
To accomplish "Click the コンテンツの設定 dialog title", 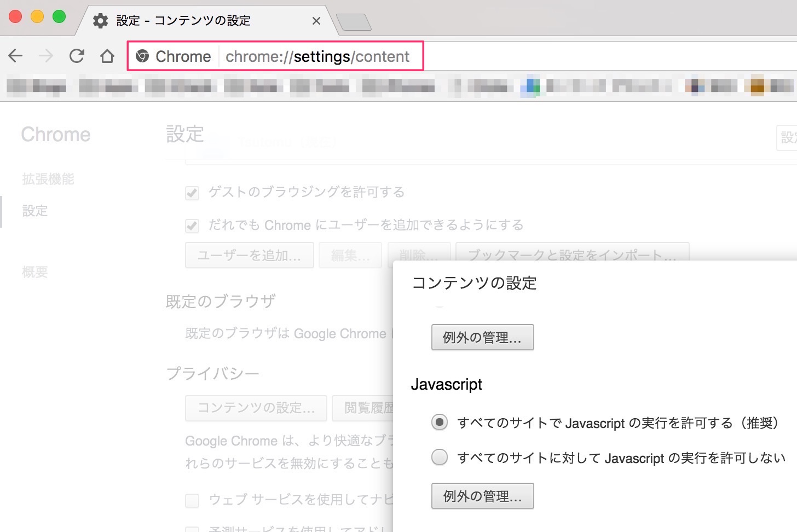I will (x=474, y=283).
